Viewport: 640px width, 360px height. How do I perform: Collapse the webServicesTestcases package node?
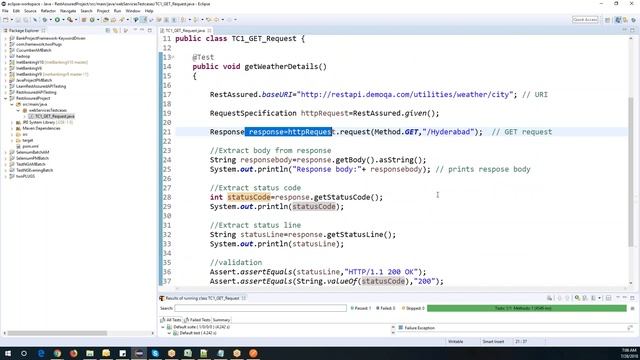(x=18, y=111)
